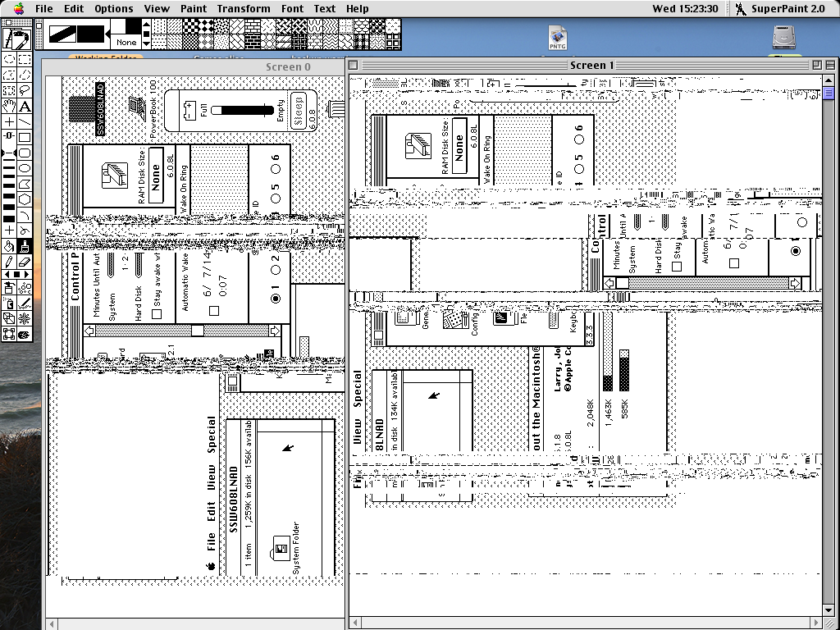Viewport: 840px width, 630px height.
Task: Select the rectangle shape tool
Action: [25, 137]
